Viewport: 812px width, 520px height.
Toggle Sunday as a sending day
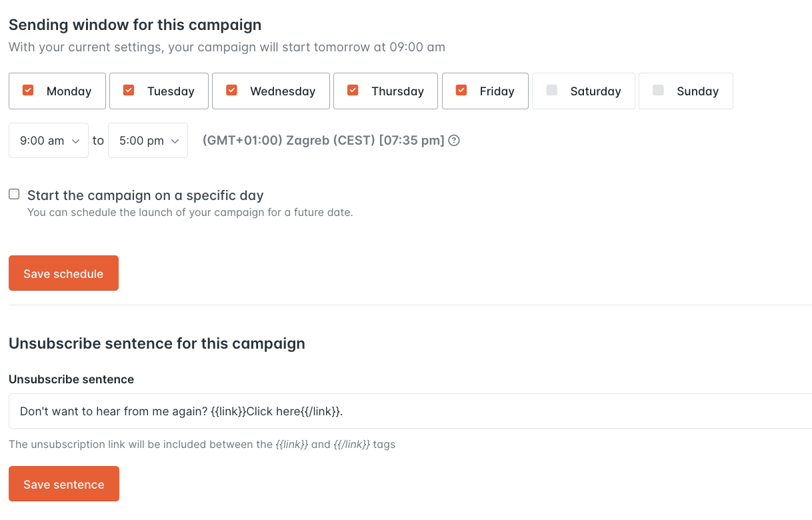pos(685,91)
